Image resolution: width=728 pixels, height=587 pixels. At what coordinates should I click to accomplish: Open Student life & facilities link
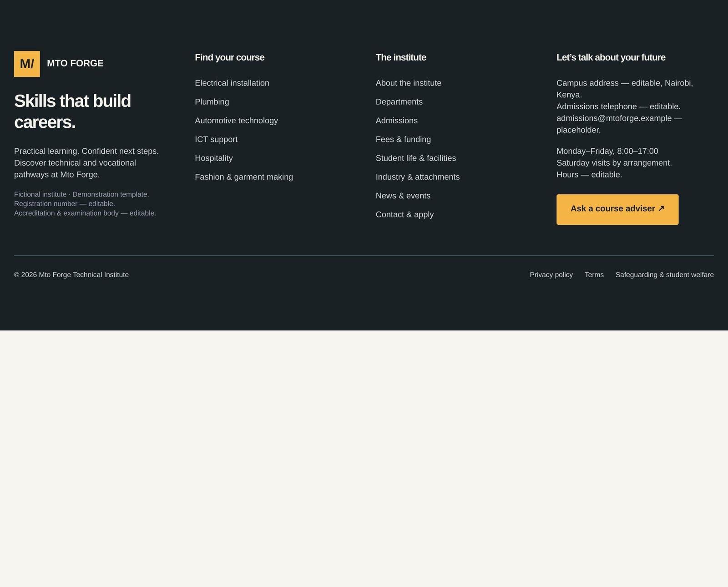point(416,158)
